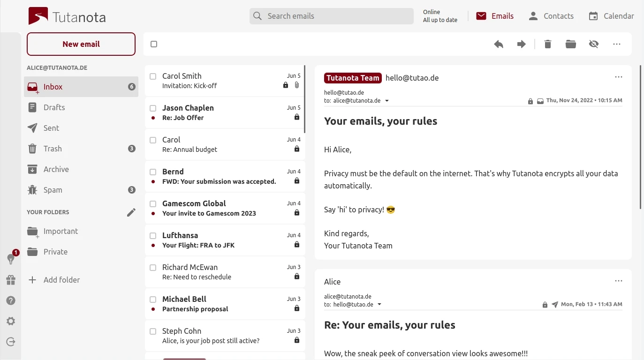The width and height of the screenshot is (644, 360).
Task: Open more options for Alice's reply message
Action: tap(619, 281)
